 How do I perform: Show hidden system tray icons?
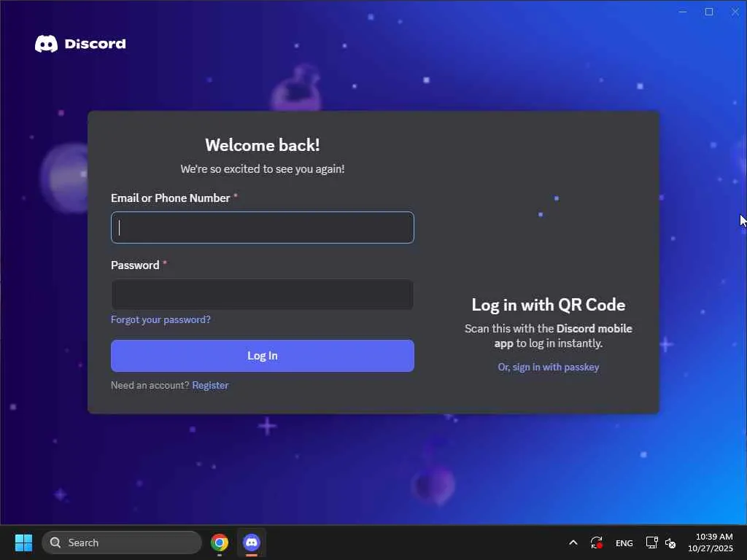point(573,542)
